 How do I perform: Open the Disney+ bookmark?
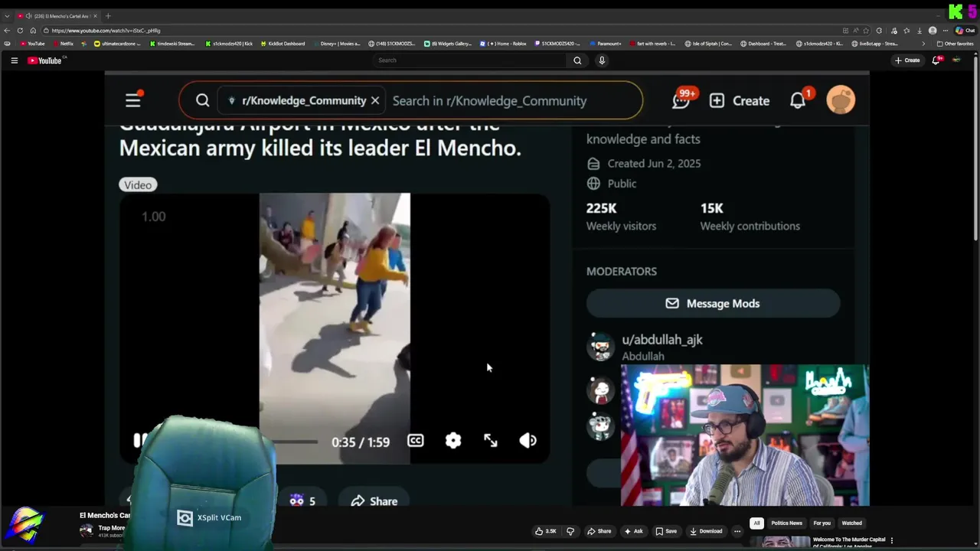point(337,44)
